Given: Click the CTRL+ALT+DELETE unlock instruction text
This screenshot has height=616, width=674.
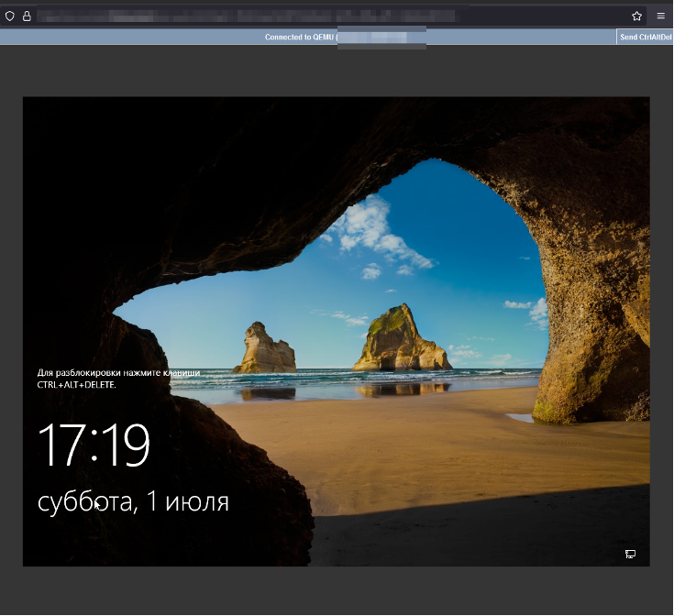Looking at the screenshot, I should 118,379.
